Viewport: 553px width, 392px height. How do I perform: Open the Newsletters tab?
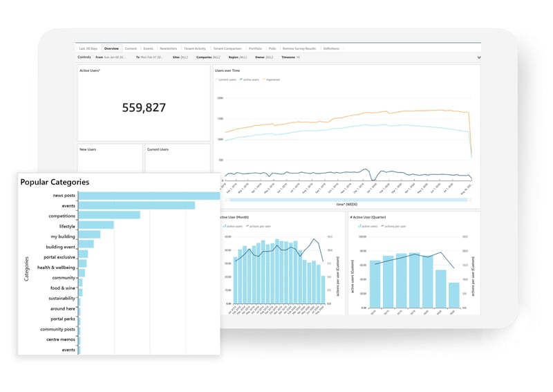[168, 49]
